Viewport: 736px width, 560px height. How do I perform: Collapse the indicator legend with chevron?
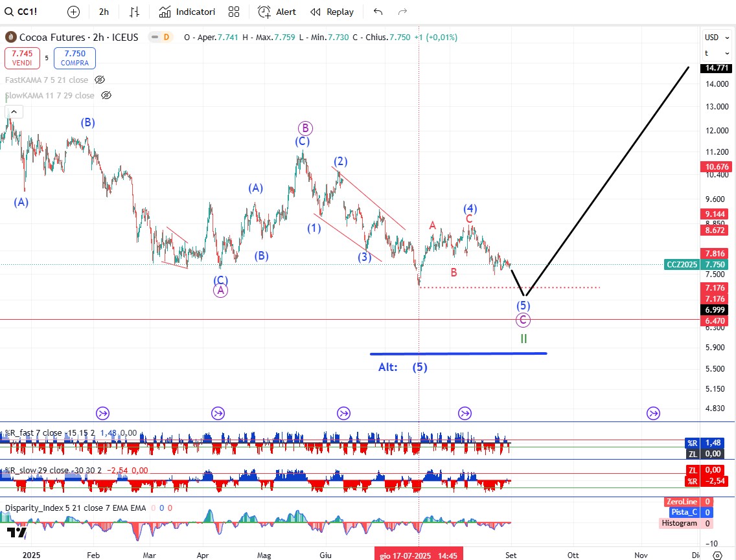pyautogui.click(x=15, y=112)
